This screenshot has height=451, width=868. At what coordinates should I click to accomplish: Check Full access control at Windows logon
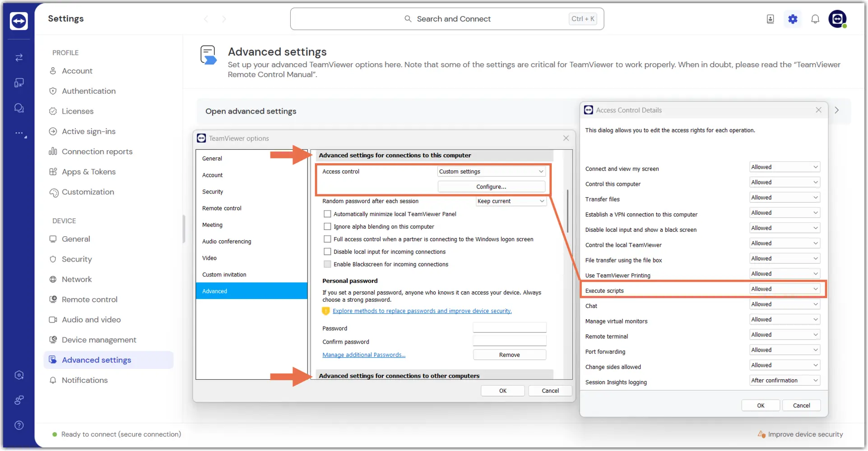pos(327,239)
